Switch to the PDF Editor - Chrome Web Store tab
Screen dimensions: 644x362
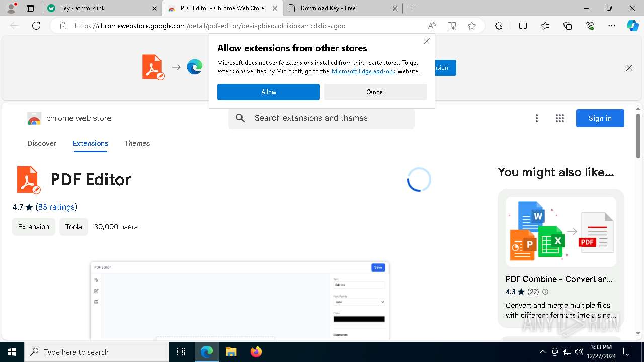pyautogui.click(x=222, y=8)
